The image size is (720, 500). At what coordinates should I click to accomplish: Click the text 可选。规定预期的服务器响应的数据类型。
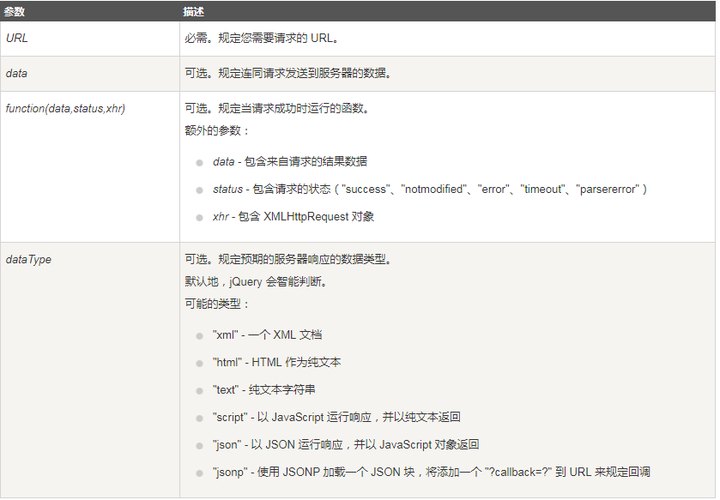[288, 259]
